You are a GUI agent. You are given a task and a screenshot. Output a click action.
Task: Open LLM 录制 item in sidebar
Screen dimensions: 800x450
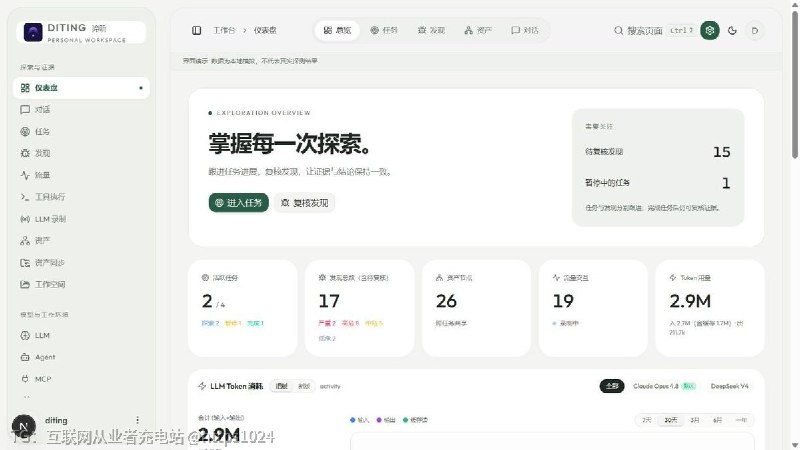(x=81, y=219)
